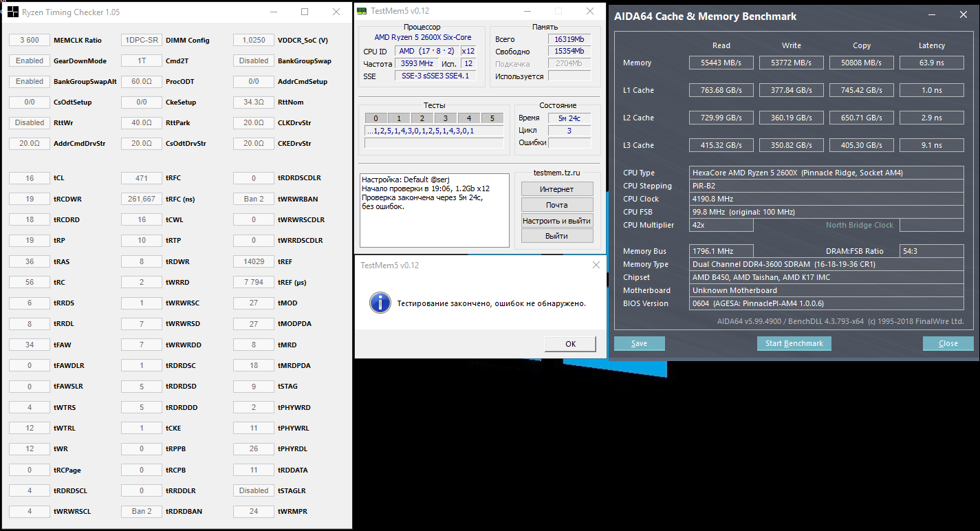Click the RttWr Disabled field
This screenshot has width=980, height=531.
[30, 122]
